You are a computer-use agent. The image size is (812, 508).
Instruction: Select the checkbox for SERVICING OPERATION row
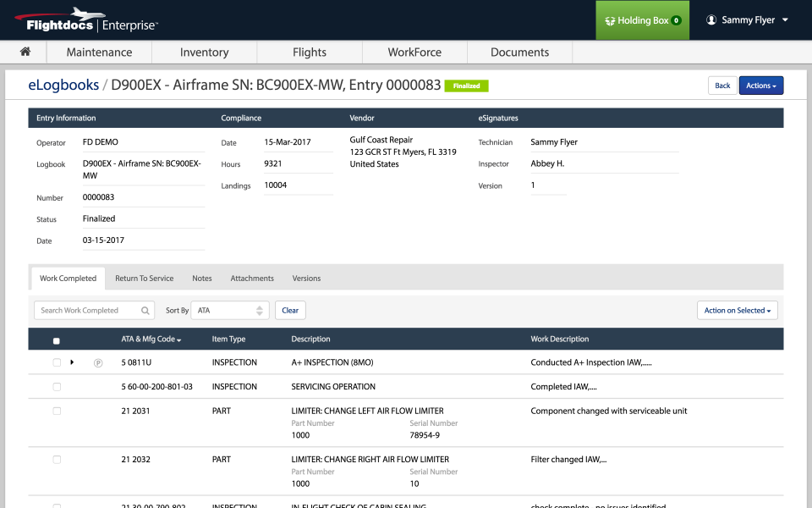57,386
